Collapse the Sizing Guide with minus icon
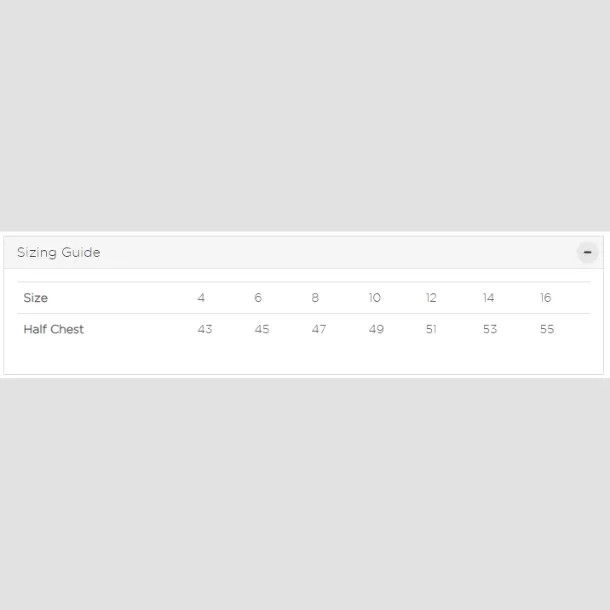This screenshot has width=610, height=610. 587,252
